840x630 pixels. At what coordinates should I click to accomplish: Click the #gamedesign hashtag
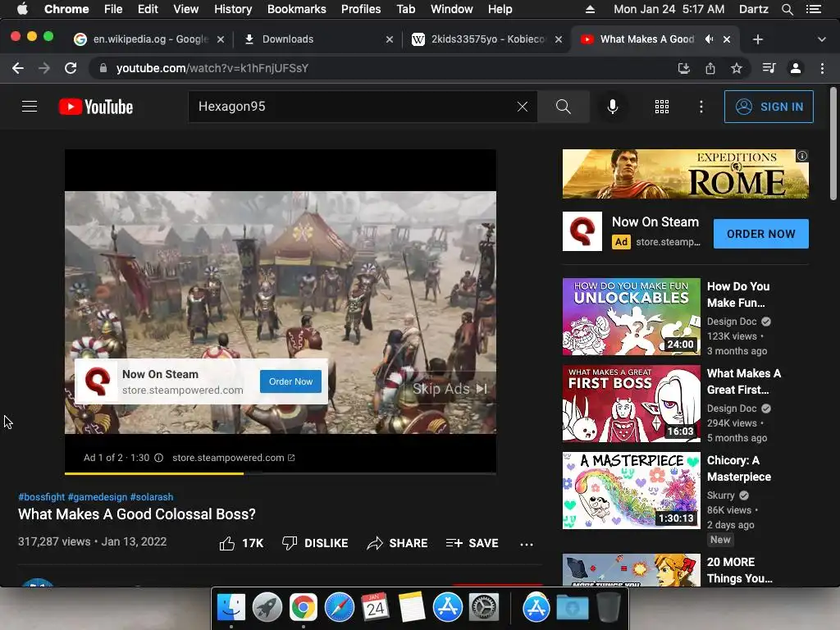coord(98,497)
